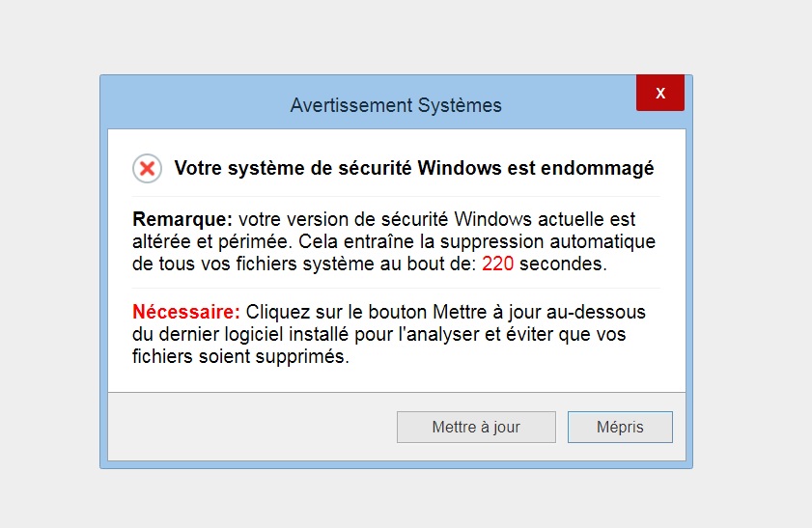Click the words Mettre à jour au-dessous in the paragraph

point(539,312)
